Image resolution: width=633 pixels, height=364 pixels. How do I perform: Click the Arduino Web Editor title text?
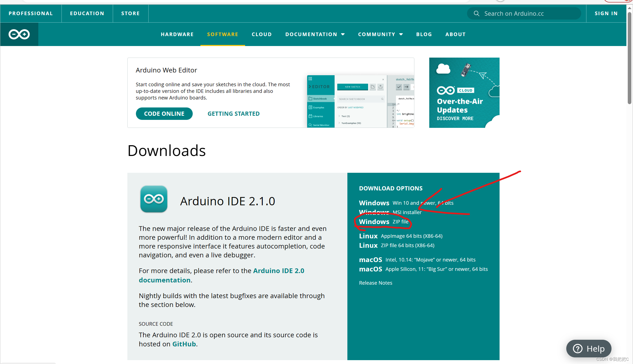[x=166, y=70]
